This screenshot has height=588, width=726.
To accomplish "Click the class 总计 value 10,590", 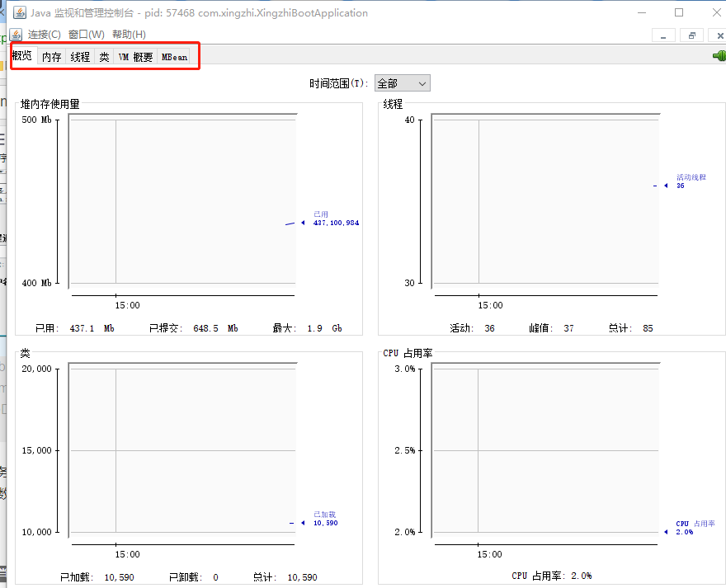I will [x=302, y=577].
